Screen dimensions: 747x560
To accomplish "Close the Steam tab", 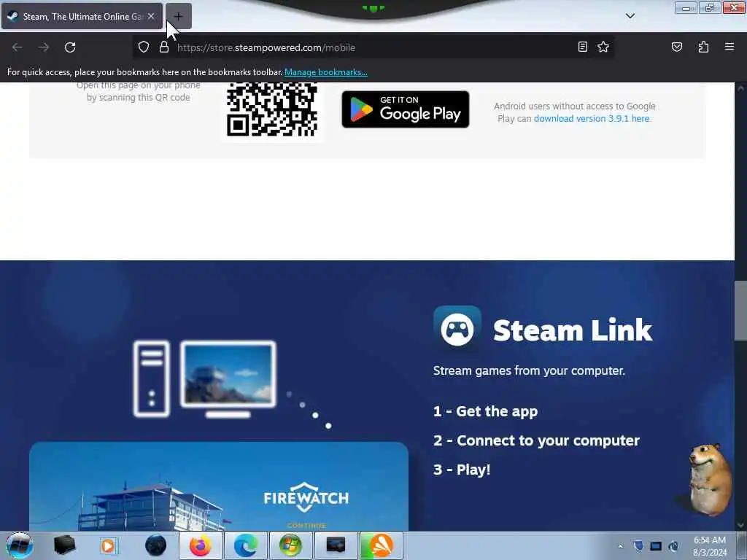I will pos(151,16).
